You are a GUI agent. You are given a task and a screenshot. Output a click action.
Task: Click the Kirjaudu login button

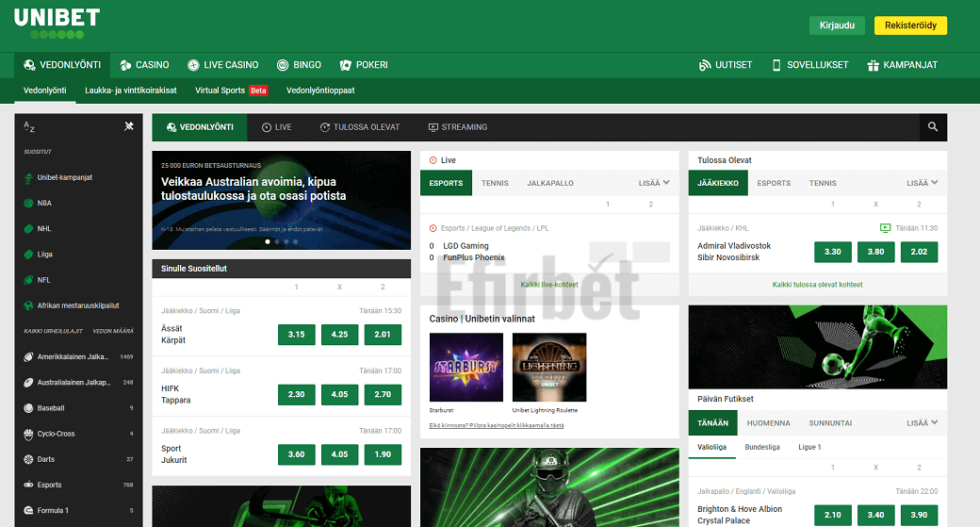(837, 25)
